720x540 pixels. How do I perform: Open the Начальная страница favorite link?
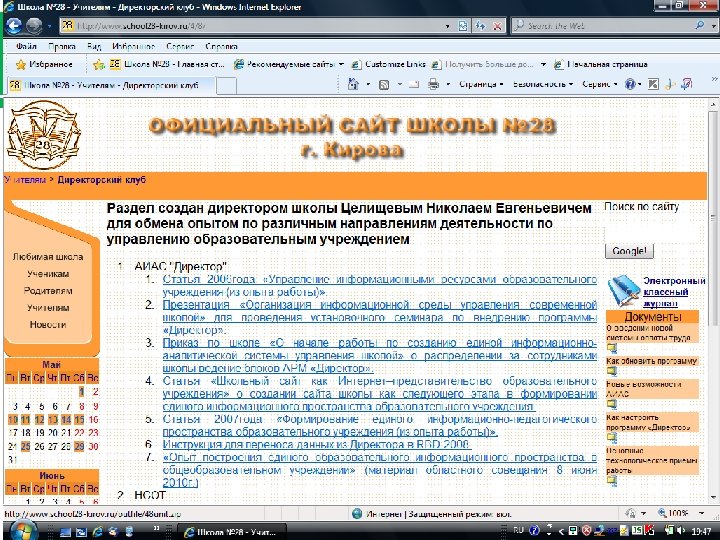point(601,64)
